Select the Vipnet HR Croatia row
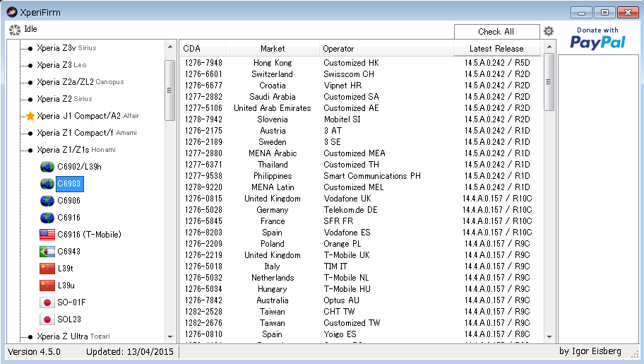Screen dimensions: 644x364 click(x=362, y=86)
